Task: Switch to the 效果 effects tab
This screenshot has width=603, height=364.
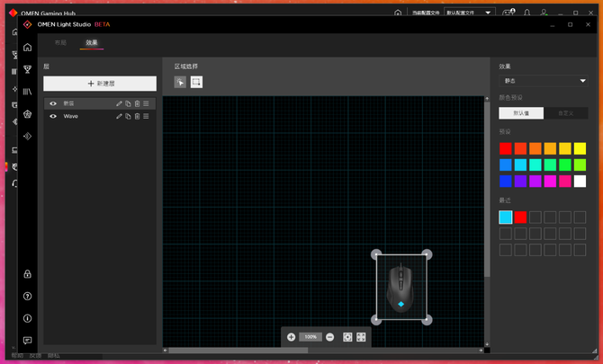Action: point(92,42)
